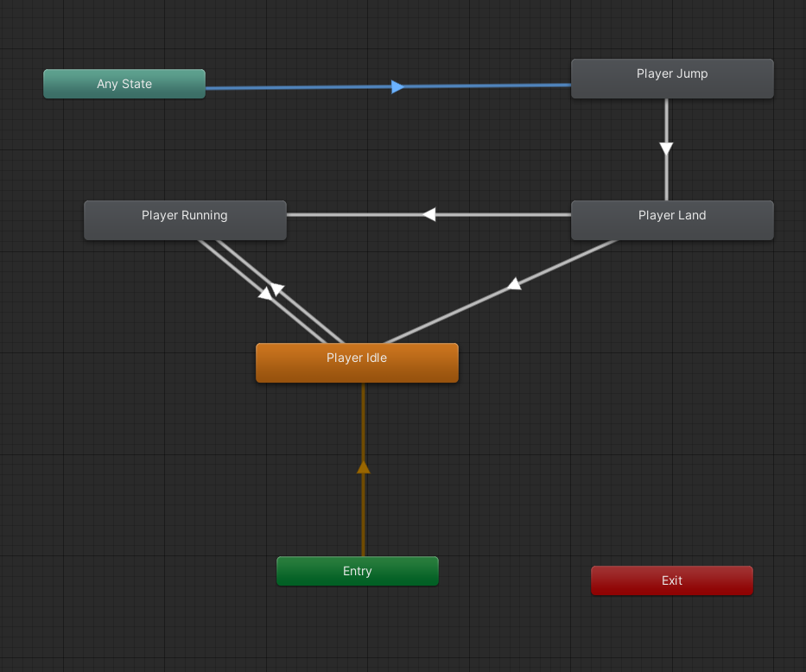Screen dimensions: 806x672
Task: Select the orange Entry to Idle arrowhead
Action: (x=363, y=467)
